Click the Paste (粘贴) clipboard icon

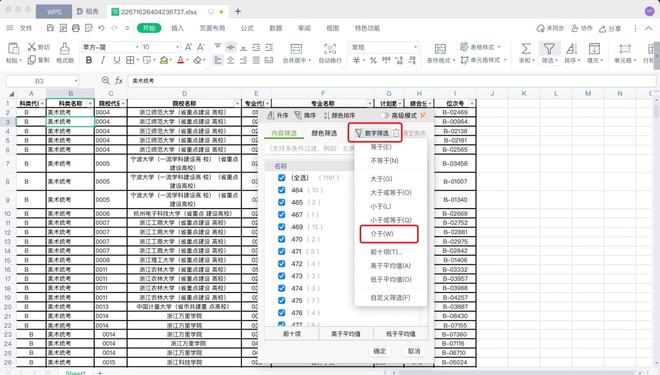pyautogui.click(x=13, y=48)
